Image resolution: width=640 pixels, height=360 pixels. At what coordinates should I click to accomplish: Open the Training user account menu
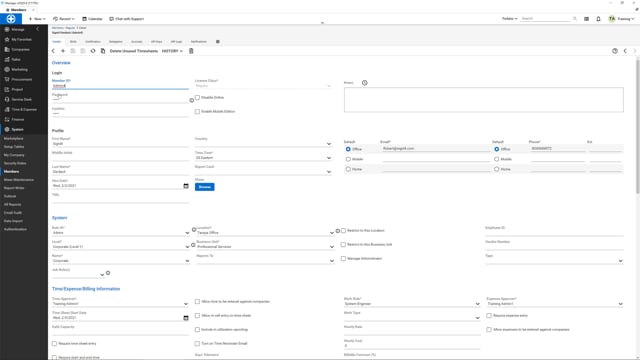coord(621,19)
